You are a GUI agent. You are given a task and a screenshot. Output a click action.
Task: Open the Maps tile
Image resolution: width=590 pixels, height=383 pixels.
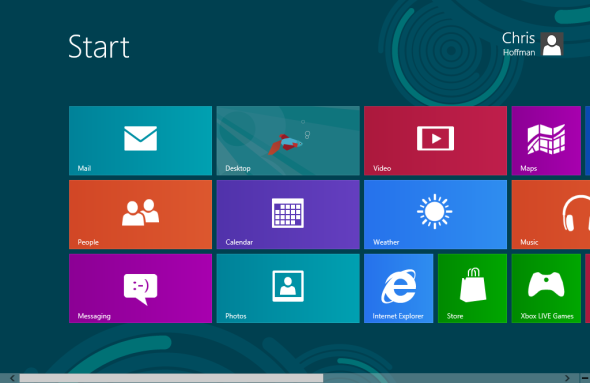tap(546, 141)
